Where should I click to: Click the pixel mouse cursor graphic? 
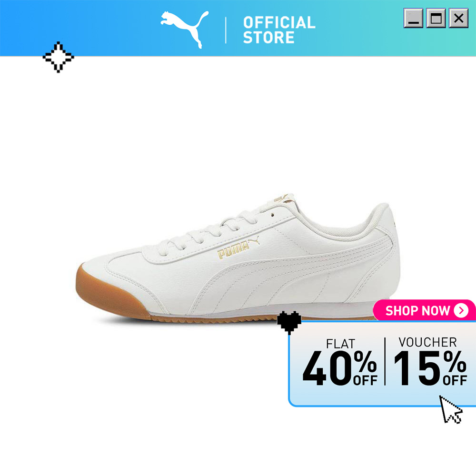coord(451,409)
